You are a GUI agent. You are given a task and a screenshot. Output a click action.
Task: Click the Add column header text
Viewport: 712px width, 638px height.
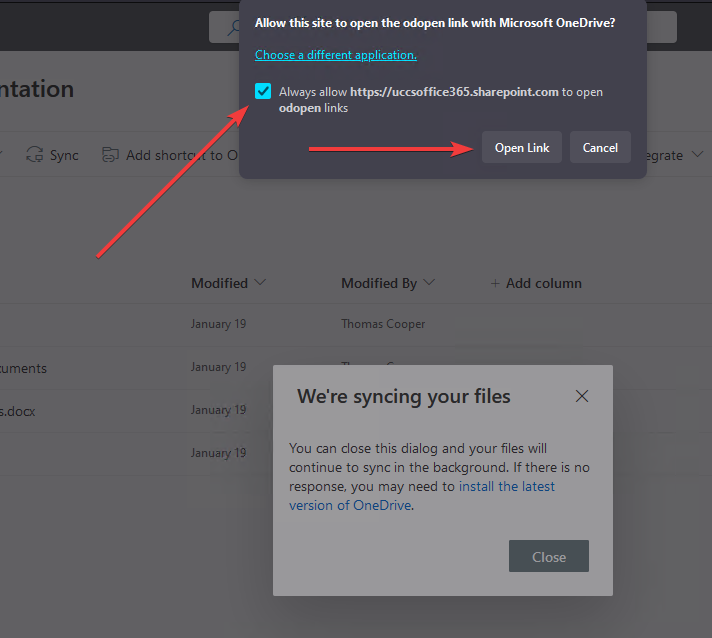click(544, 283)
